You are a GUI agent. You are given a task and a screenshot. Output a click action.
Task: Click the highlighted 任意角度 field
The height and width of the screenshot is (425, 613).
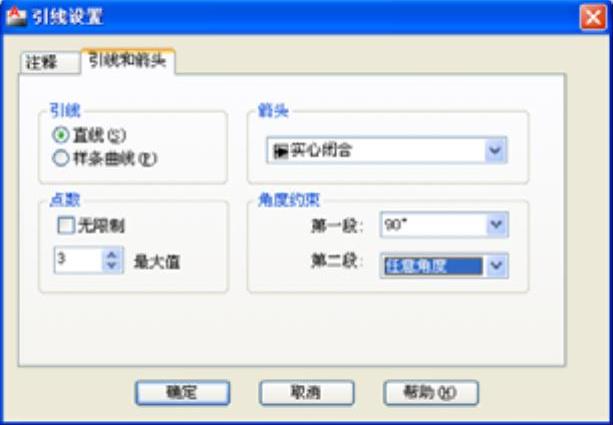pos(433,266)
